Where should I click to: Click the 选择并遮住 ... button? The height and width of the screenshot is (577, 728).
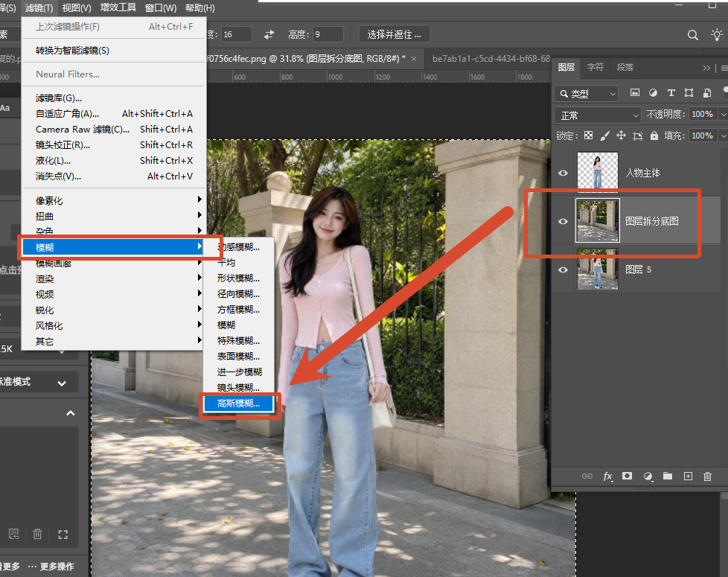pos(394,34)
